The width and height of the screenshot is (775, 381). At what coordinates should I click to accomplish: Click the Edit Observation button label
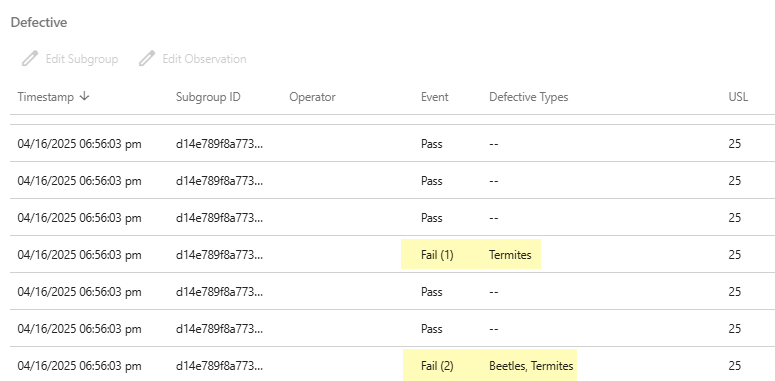(x=205, y=59)
